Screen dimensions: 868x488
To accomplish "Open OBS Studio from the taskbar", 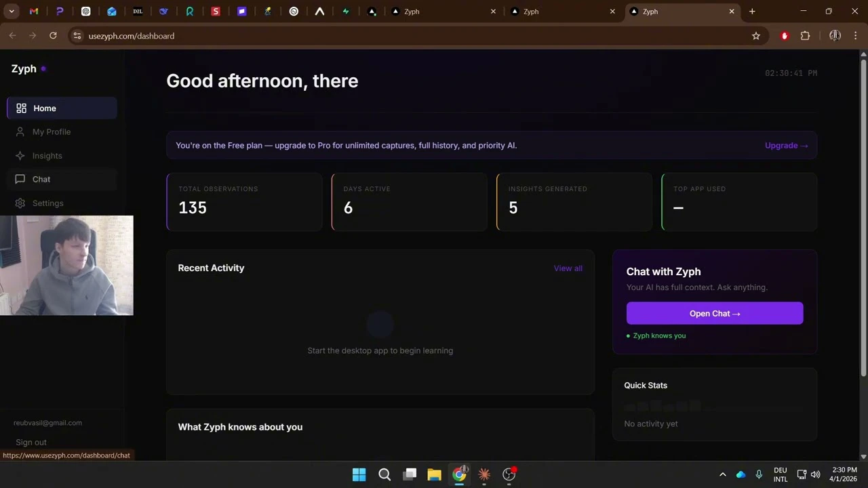I will [x=509, y=474].
